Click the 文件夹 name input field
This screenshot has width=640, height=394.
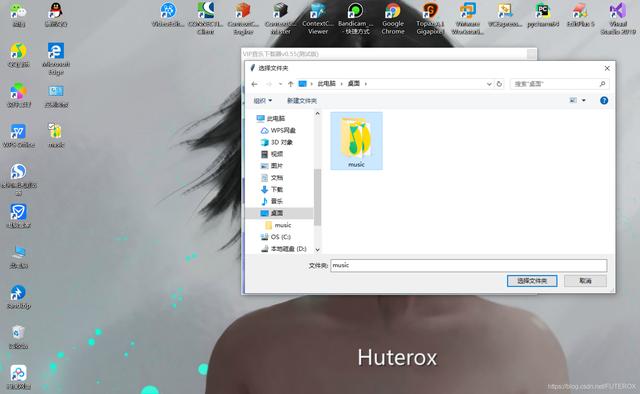click(x=469, y=265)
